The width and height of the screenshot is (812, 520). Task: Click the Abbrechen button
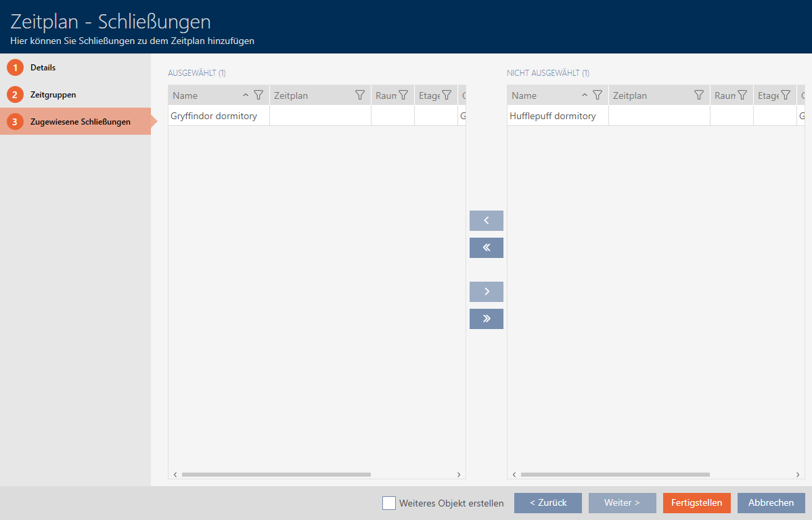click(771, 503)
